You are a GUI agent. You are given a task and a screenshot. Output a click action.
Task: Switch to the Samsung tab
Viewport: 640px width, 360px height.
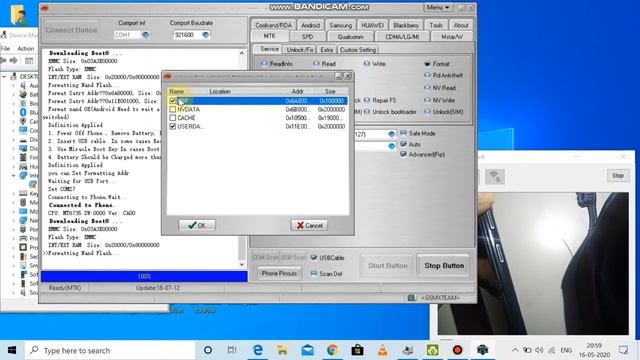pos(340,25)
